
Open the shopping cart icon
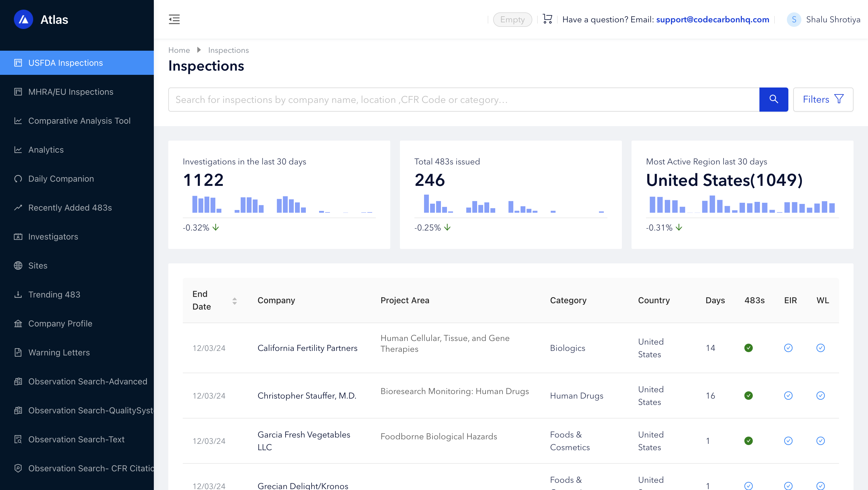coord(547,19)
